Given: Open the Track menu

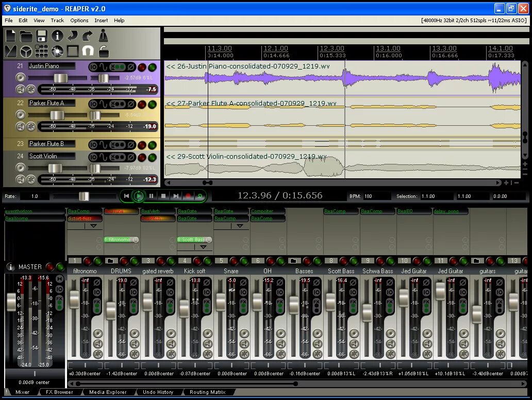Looking at the screenshot, I should click(x=57, y=20).
